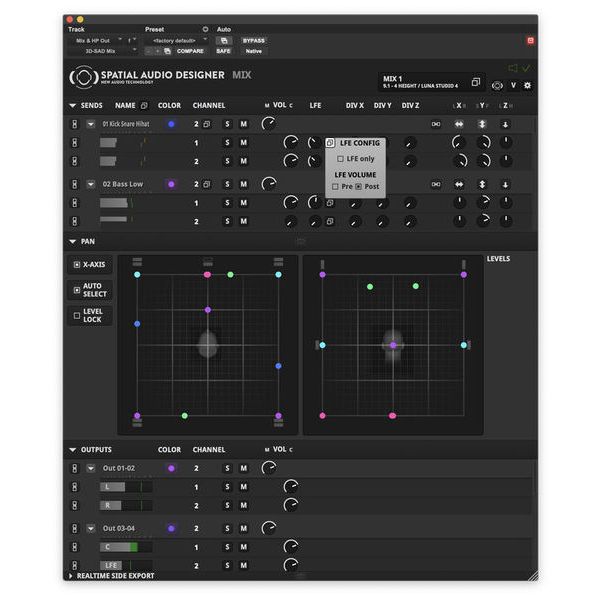This screenshot has height=600, width=600.
Task: Click the X mirror arrows on 02 Bass Low row
Action: 459,184
